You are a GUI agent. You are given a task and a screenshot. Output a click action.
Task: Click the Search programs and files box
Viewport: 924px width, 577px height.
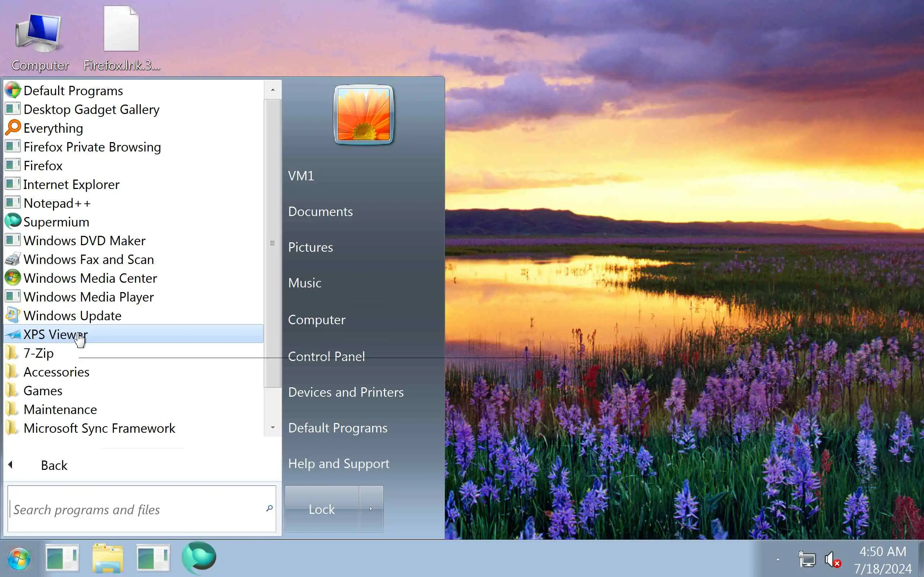(x=138, y=510)
